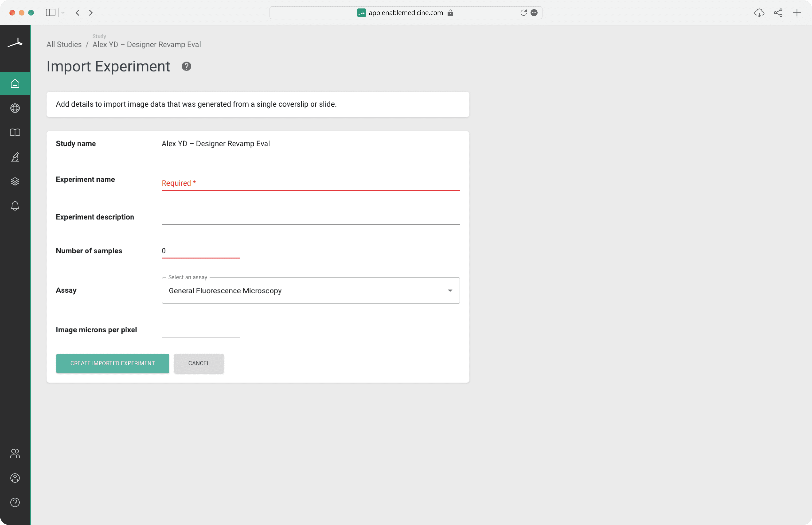812x525 pixels.
Task: Click help icon beside Import Experiment title
Action: (186, 67)
